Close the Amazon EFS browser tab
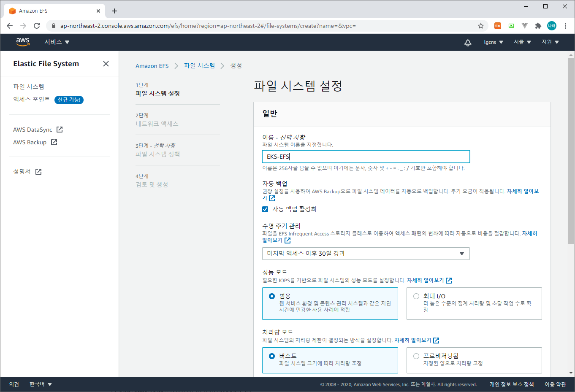The height and width of the screenshot is (392, 575). click(x=98, y=11)
